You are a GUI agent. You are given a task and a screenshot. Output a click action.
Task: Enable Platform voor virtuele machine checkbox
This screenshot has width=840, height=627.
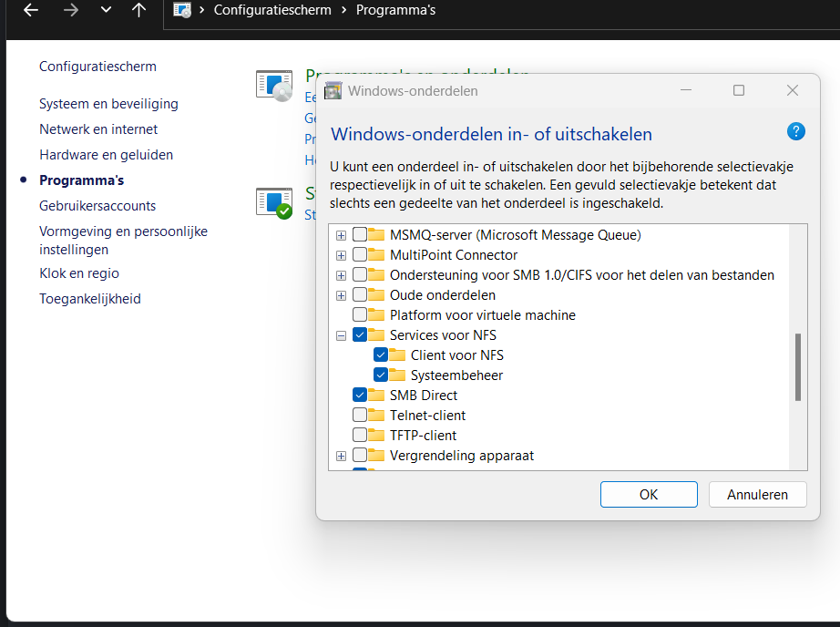[x=360, y=314]
